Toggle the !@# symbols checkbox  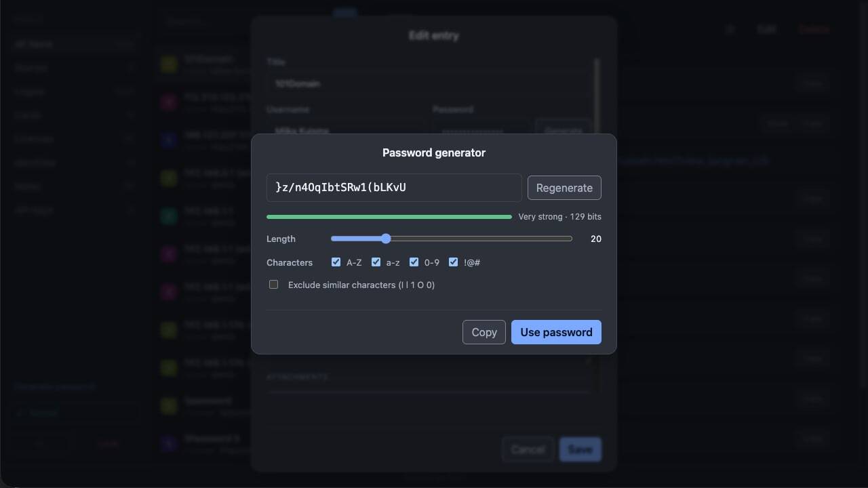(453, 262)
